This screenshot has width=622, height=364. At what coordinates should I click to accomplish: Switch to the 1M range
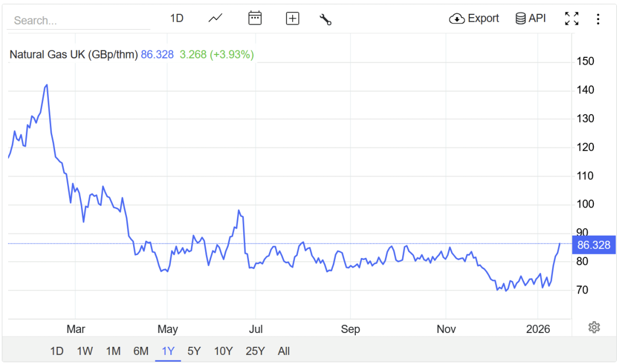[x=113, y=351]
